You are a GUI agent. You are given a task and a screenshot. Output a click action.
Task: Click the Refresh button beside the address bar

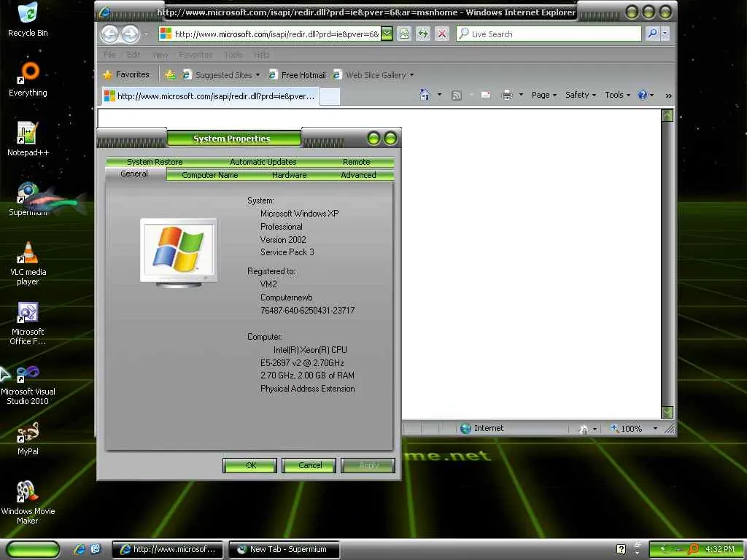422,34
